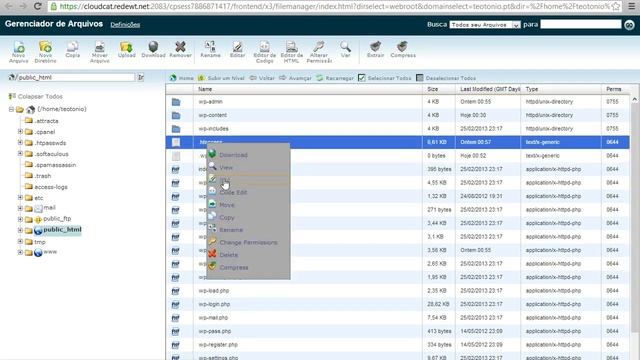Expand the .htpasswds folder

click(x=20, y=143)
